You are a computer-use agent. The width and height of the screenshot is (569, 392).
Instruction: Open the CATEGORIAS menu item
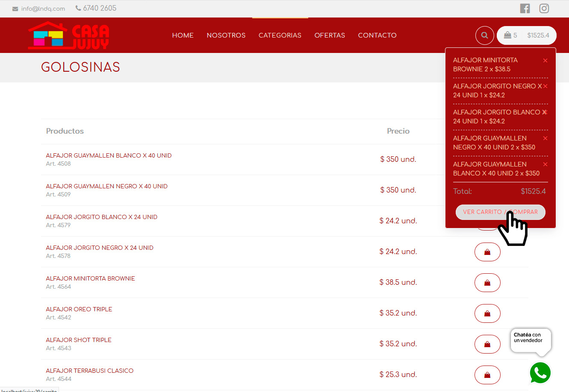(280, 35)
